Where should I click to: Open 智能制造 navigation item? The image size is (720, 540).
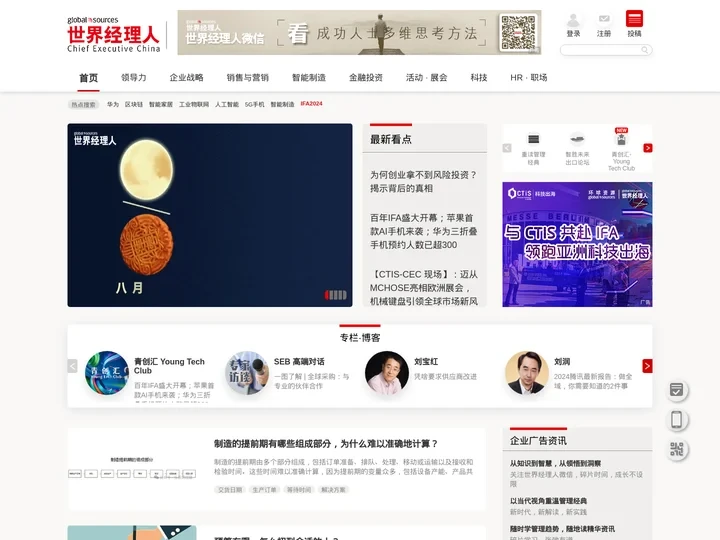(309, 78)
